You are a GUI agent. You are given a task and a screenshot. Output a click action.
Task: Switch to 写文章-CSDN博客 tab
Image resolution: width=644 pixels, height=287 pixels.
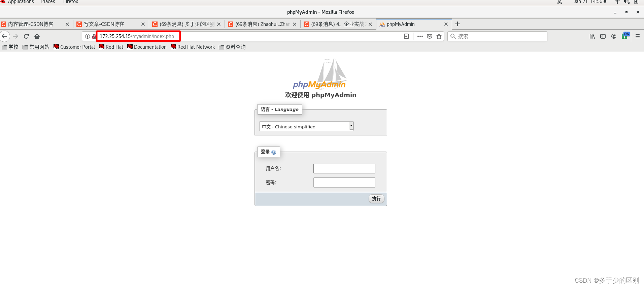(111, 24)
